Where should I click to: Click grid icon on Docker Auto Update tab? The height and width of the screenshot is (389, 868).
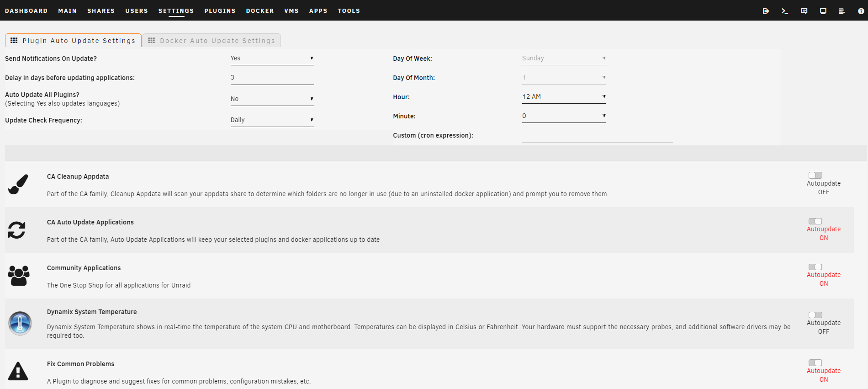point(152,40)
